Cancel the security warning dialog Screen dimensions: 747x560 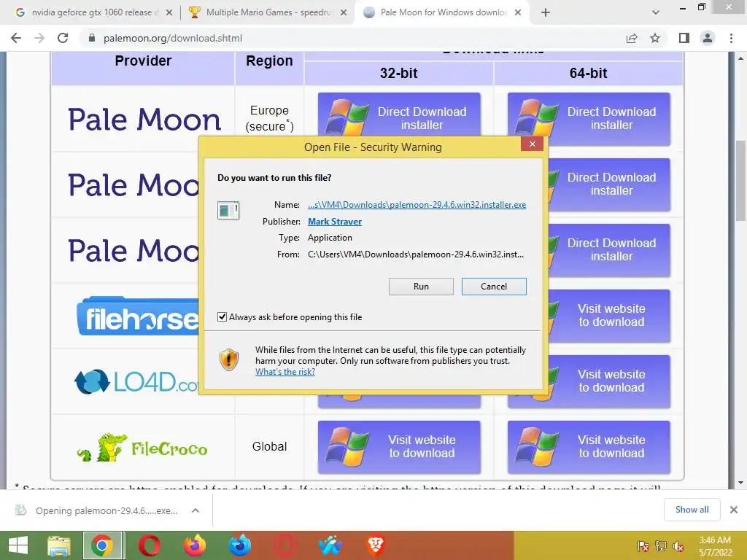(494, 286)
